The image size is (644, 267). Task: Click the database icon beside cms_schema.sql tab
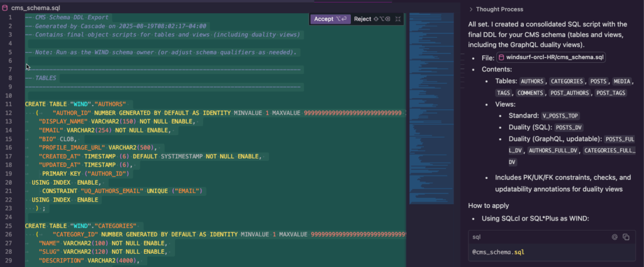tap(5, 8)
